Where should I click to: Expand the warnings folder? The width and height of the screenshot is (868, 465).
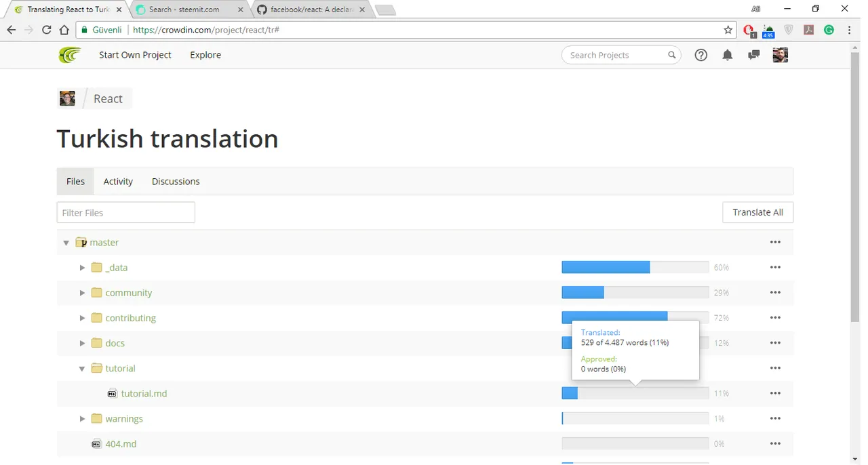click(82, 419)
